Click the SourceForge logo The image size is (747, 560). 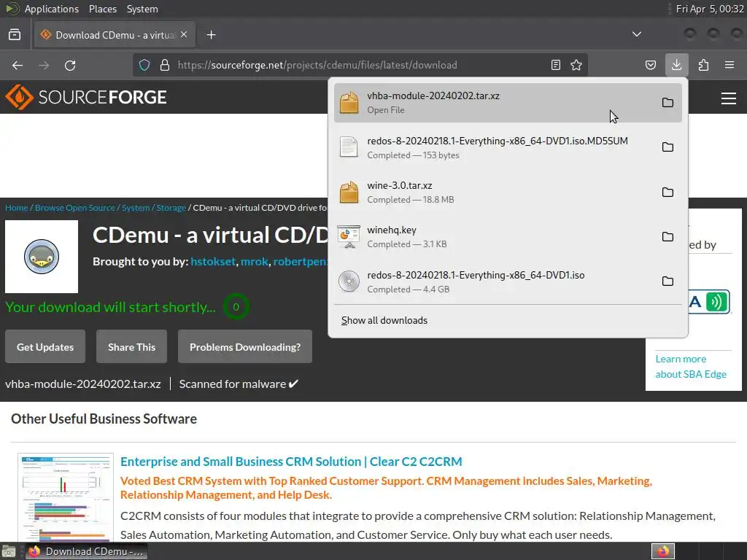pyautogui.click(x=86, y=97)
